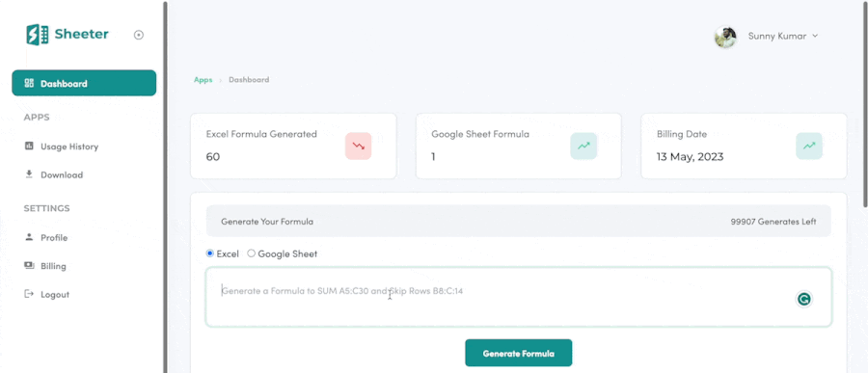868x373 pixels.
Task: Select the Google Sheet radio button
Action: click(252, 253)
